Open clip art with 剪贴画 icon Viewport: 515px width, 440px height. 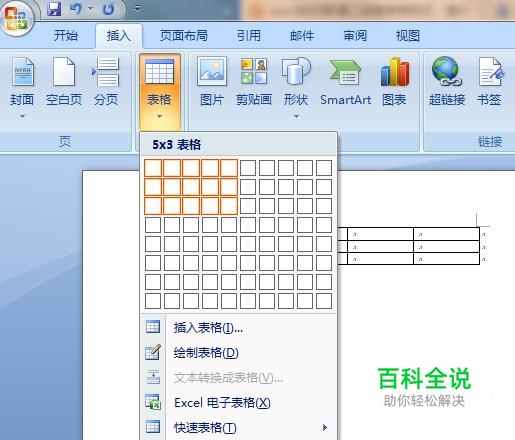point(254,71)
